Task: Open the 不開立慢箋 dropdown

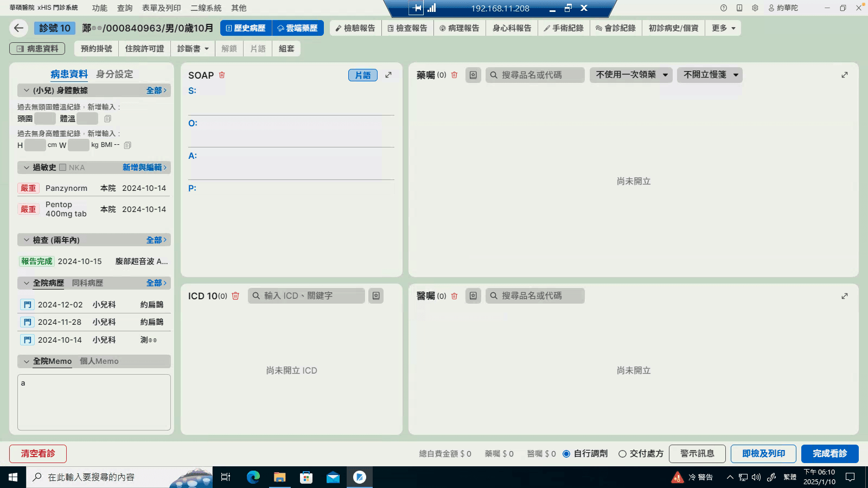Action: pyautogui.click(x=710, y=75)
